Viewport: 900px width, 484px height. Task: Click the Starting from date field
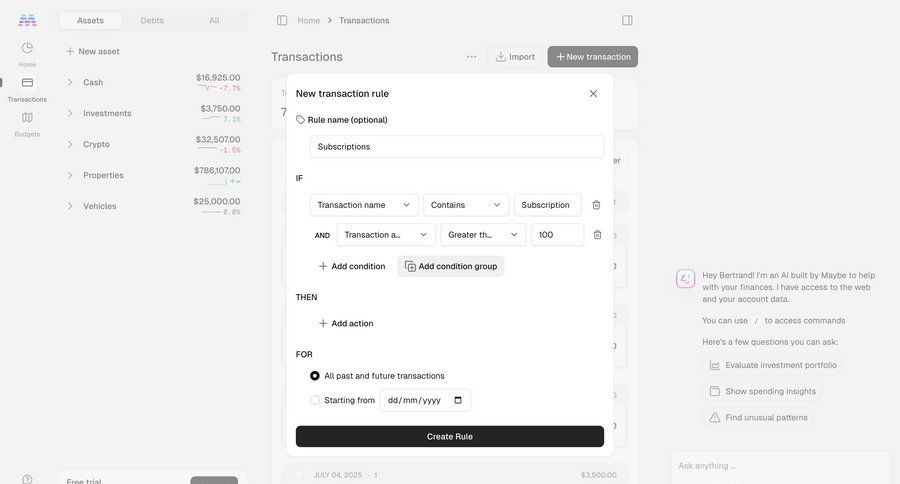[x=425, y=400]
